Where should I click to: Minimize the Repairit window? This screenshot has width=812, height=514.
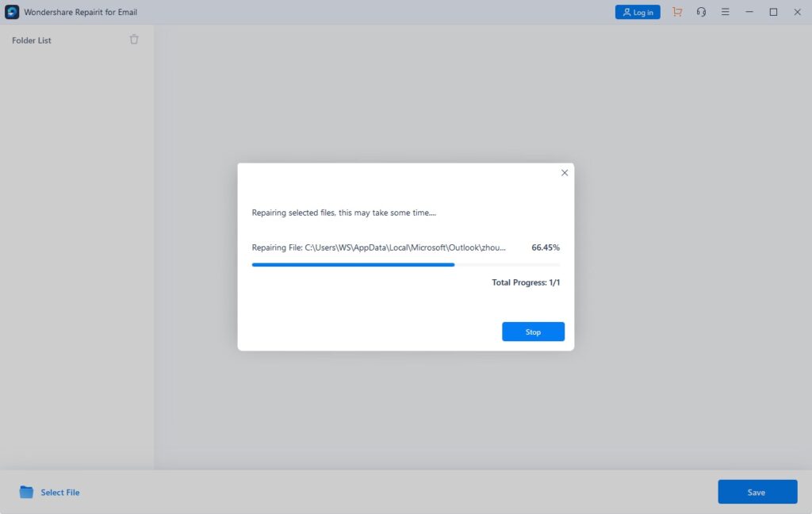point(749,12)
